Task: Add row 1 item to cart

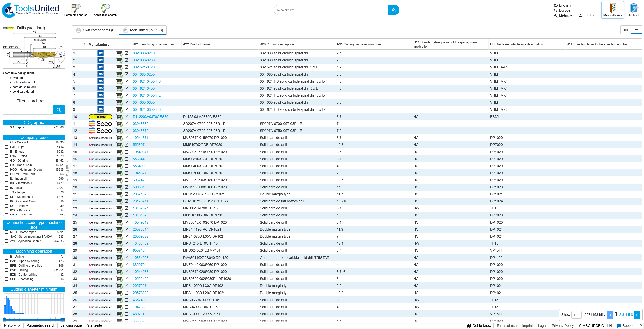Action: pyautogui.click(x=119, y=53)
